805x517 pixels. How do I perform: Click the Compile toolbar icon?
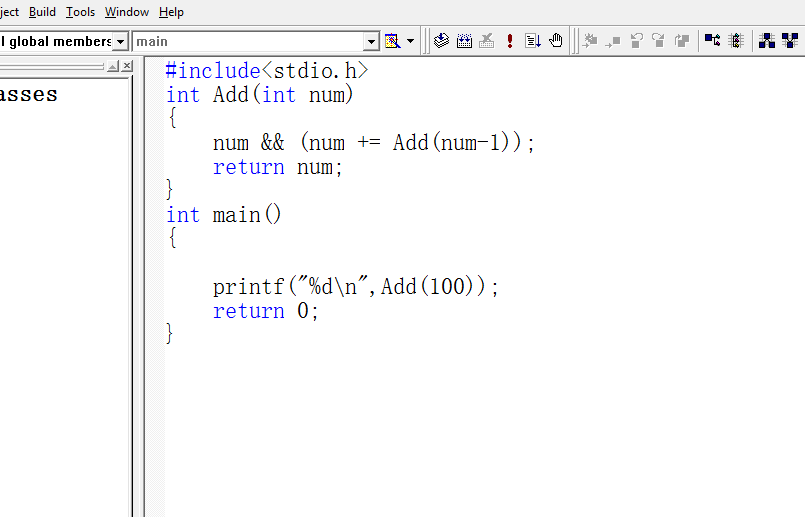point(441,41)
